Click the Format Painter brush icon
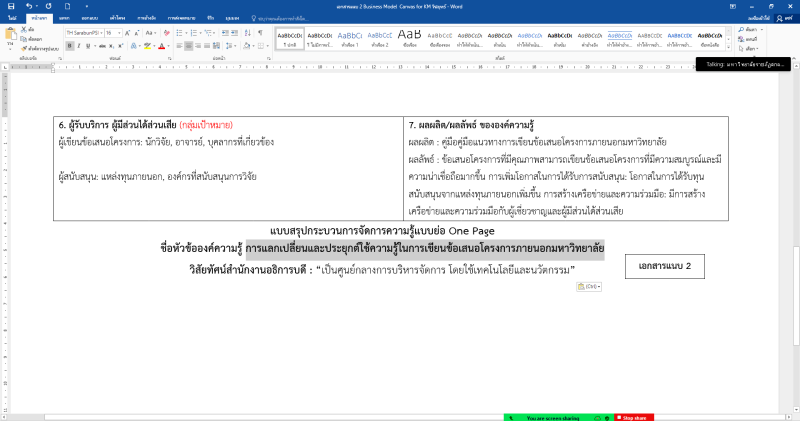 tap(25, 47)
